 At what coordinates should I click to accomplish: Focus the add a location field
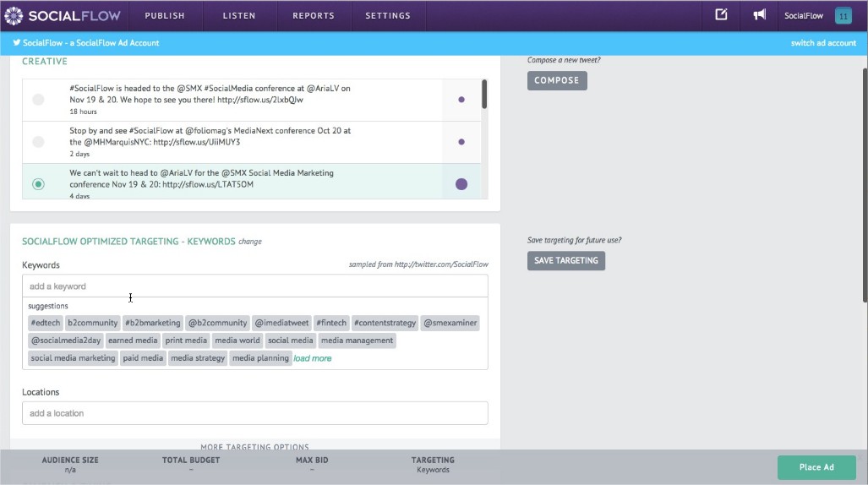pos(254,413)
